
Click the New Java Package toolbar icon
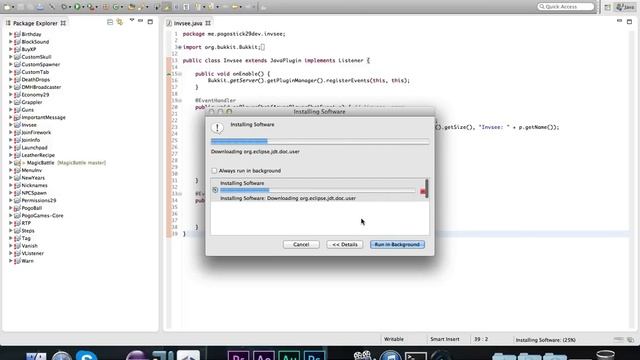coord(105,7)
